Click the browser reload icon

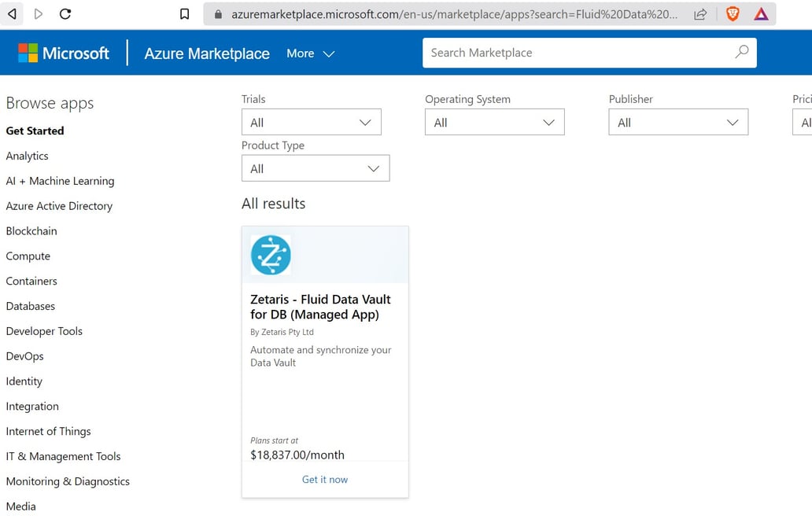point(65,13)
